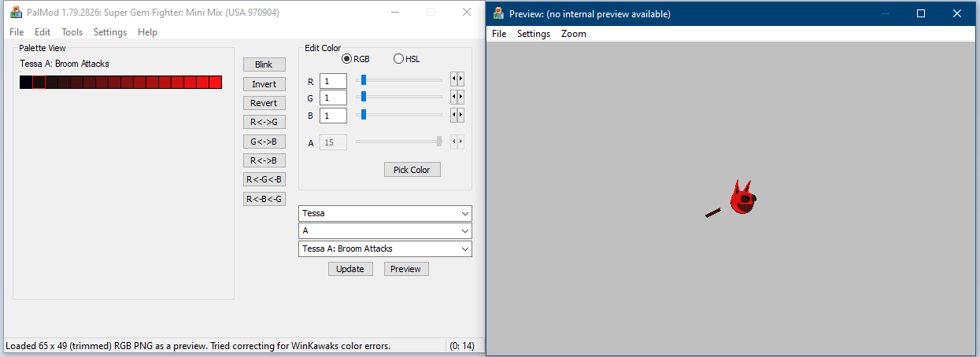This screenshot has width=980, height=357.
Task: Click the G value increment arrow
Action: [460, 97]
